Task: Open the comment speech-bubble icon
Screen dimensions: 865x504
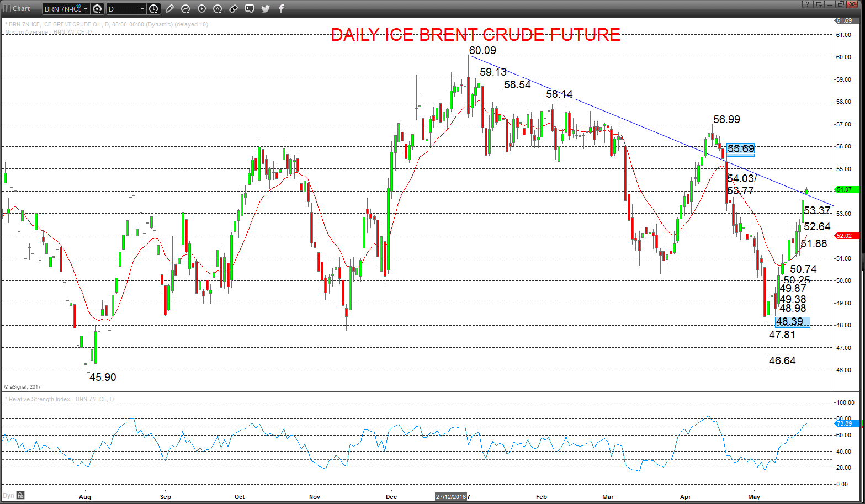Action: pyautogui.click(x=250, y=9)
